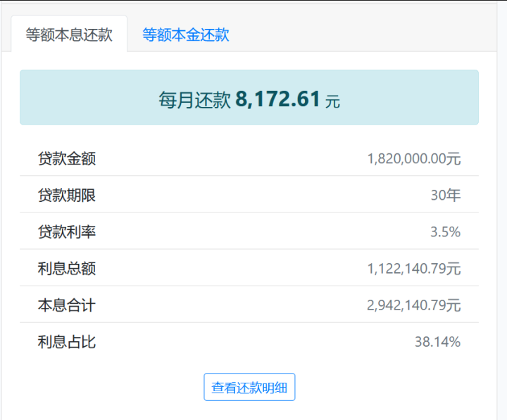Select the 2,942,140.79元 total repayment value
This screenshot has width=507, height=420.
(x=414, y=305)
